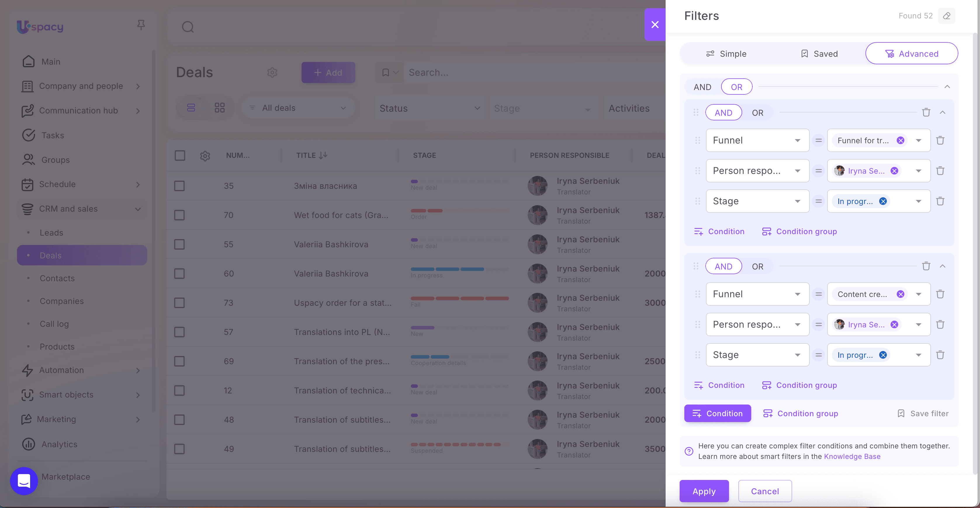Delete the first Funnel condition row

click(x=940, y=140)
